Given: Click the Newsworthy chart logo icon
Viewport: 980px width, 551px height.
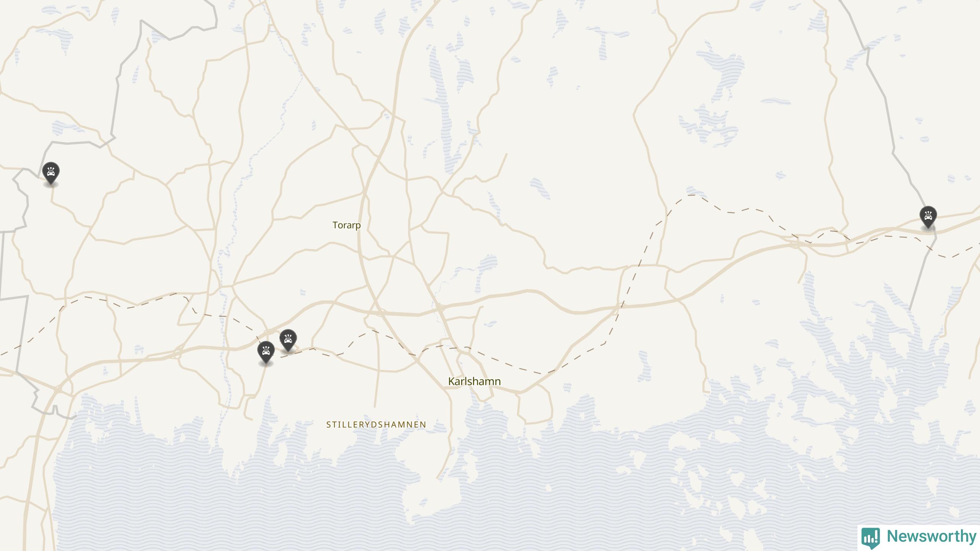Looking at the screenshot, I should (x=871, y=538).
